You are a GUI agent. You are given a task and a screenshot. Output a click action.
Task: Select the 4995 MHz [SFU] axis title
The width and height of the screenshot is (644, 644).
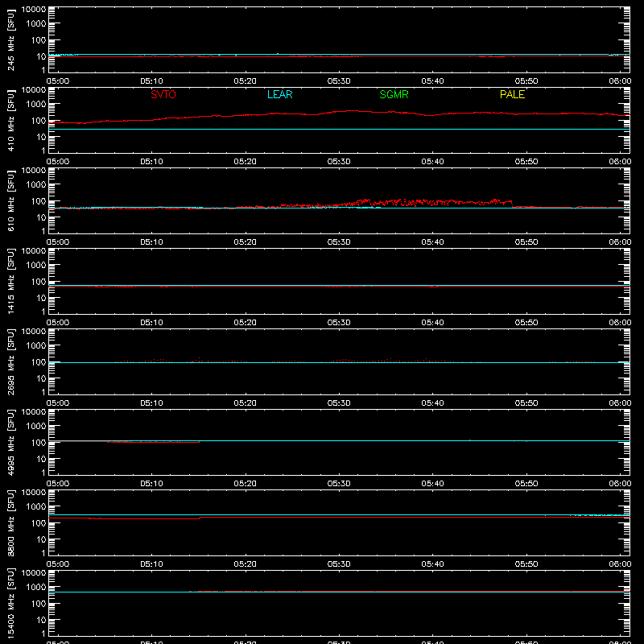[x=11, y=442]
